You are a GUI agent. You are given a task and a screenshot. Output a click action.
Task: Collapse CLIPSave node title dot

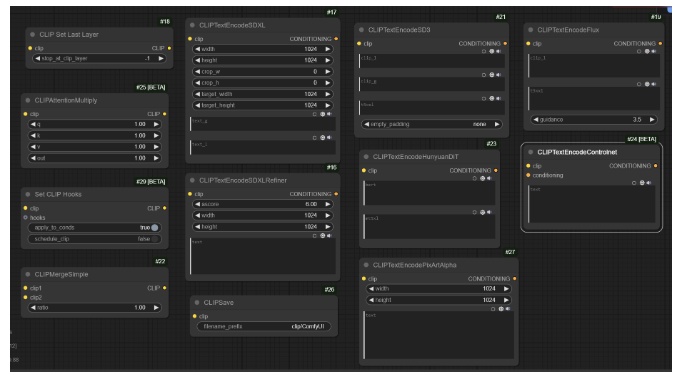pyautogui.click(x=197, y=302)
